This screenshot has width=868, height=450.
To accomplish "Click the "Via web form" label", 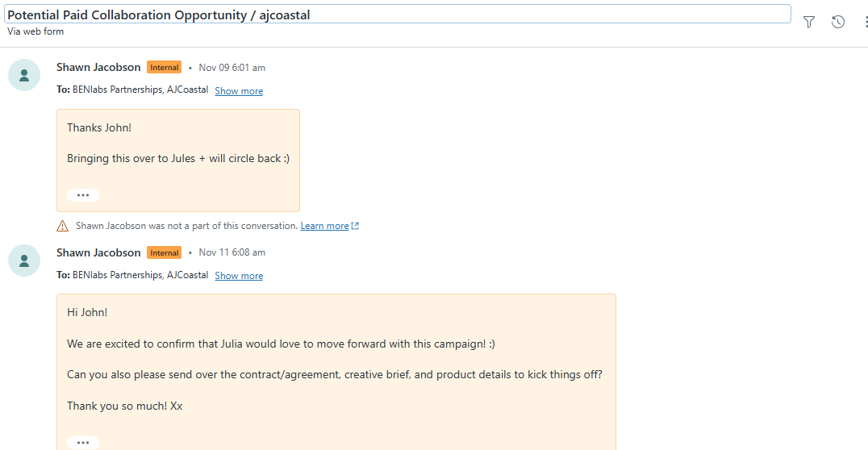I will (35, 31).
